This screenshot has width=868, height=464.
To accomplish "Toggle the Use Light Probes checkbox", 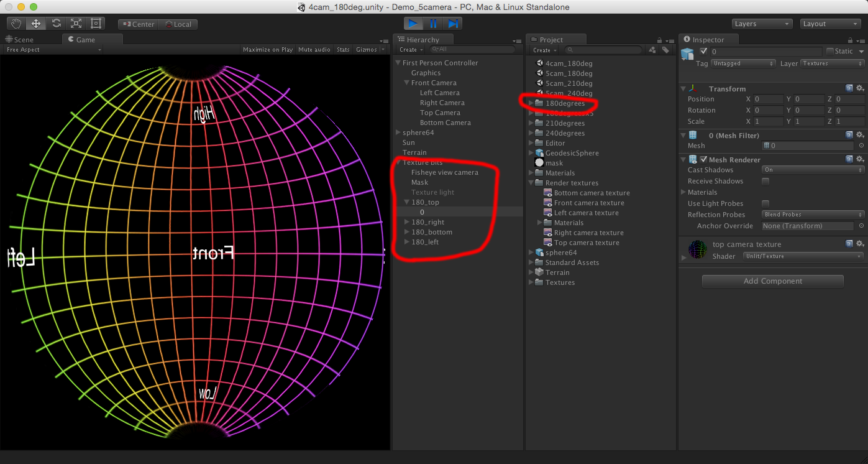I will click(x=765, y=204).
